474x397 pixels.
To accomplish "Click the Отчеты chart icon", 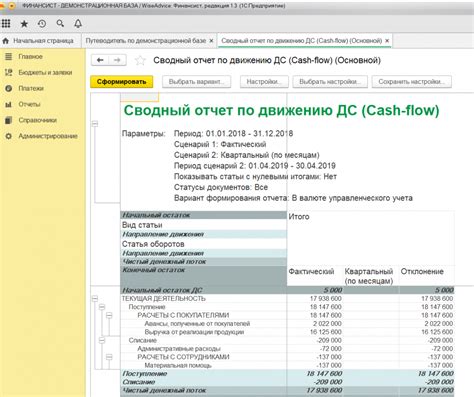I will tap(9, 104).
